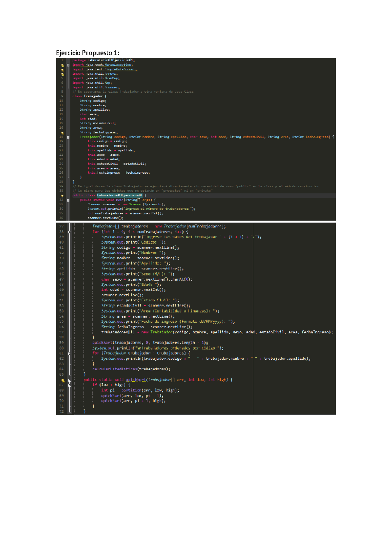Click the lightbulb icon beside public class Laboratorio03Ejercicio01

[x=62, y=196]
